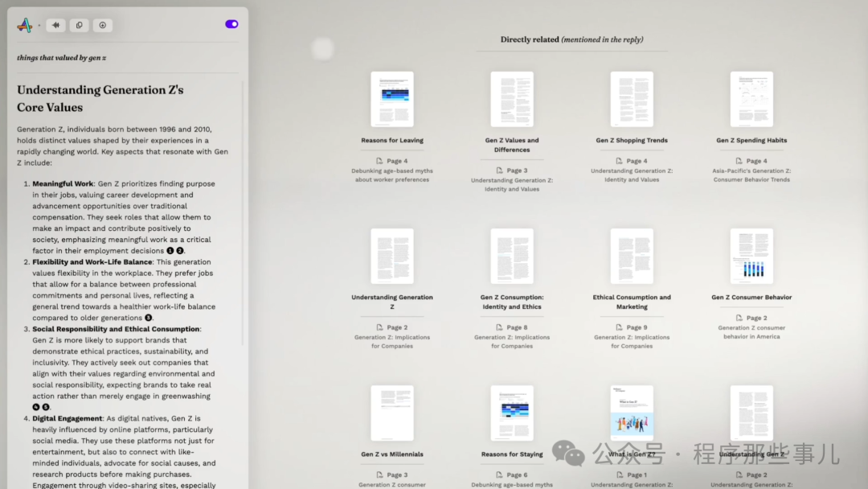This screenshot has height=489, width=868.
Task: Click the page icon beside 'Page 9'
Action: [x=619, y=328]
